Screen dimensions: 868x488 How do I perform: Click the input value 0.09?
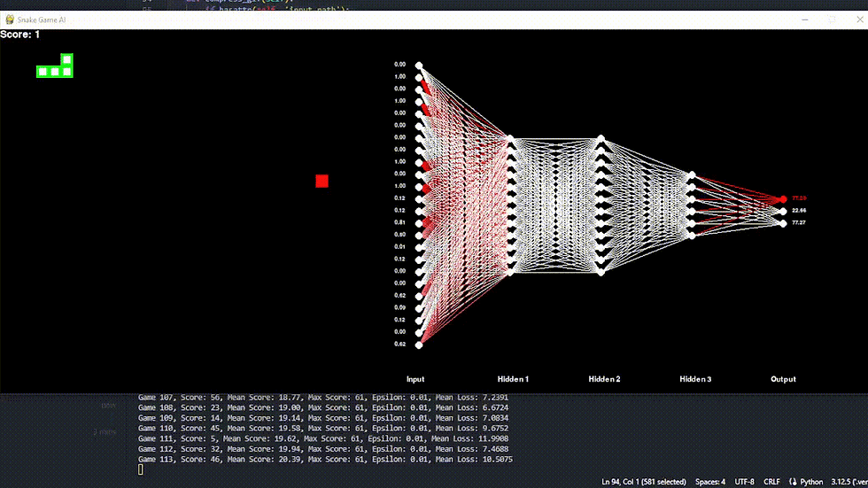(x=399, y=307)
